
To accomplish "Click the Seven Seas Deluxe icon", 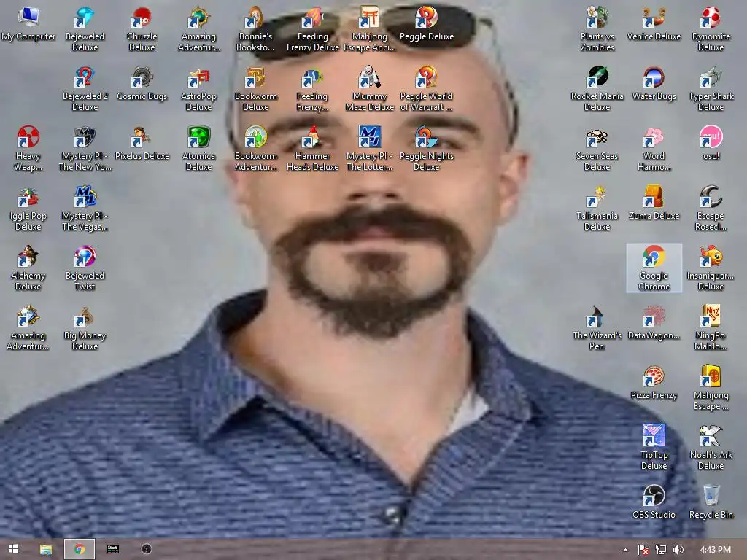I will (597, 149).
